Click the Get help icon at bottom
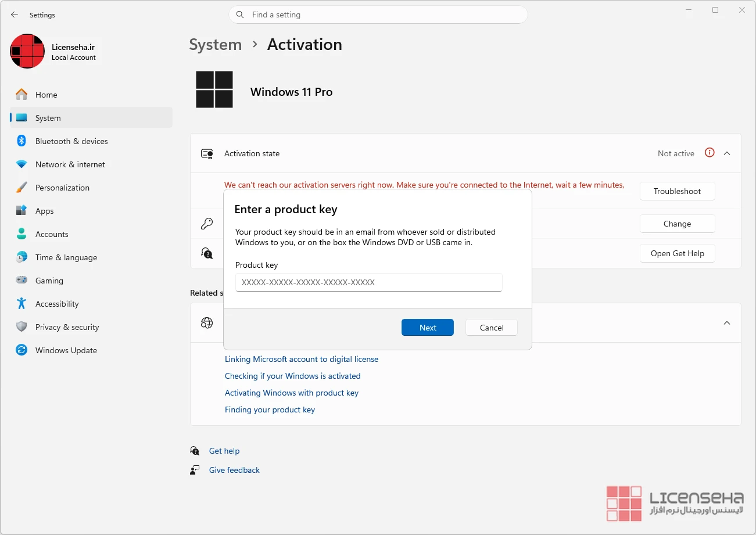The height and width of the screenshot is (535, 756). pyautogui.click(x=195, y=451)
